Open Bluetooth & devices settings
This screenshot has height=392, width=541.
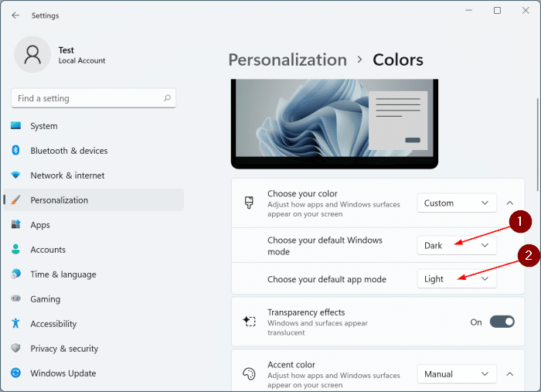pyautogui.click(x=94, y=151)
